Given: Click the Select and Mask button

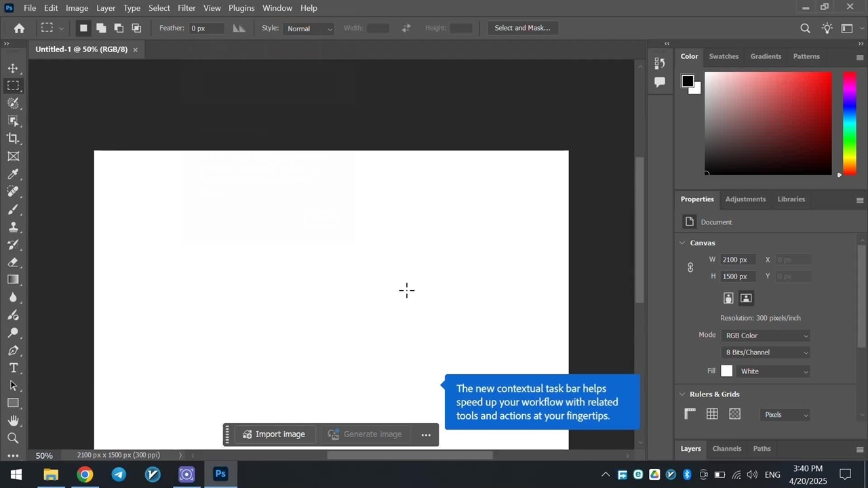Looking at the screenshot, I should pyautogui.click(x=522, y=28).
